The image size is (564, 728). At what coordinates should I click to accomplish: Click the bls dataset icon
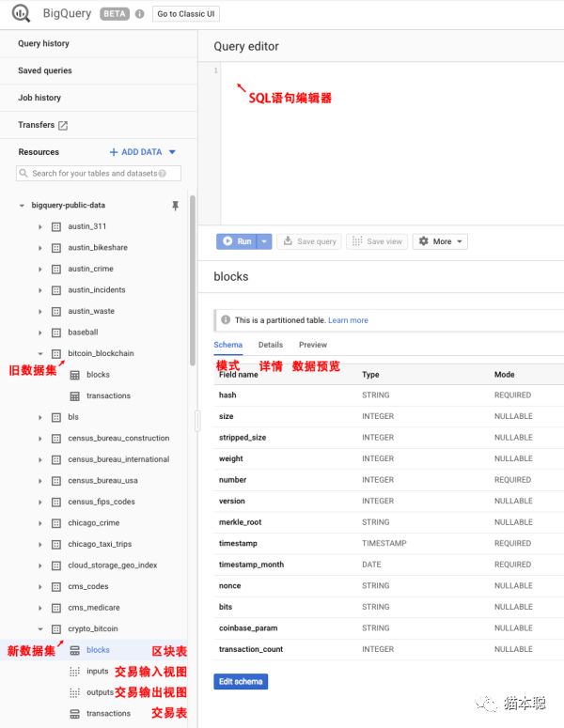[56, 417]
